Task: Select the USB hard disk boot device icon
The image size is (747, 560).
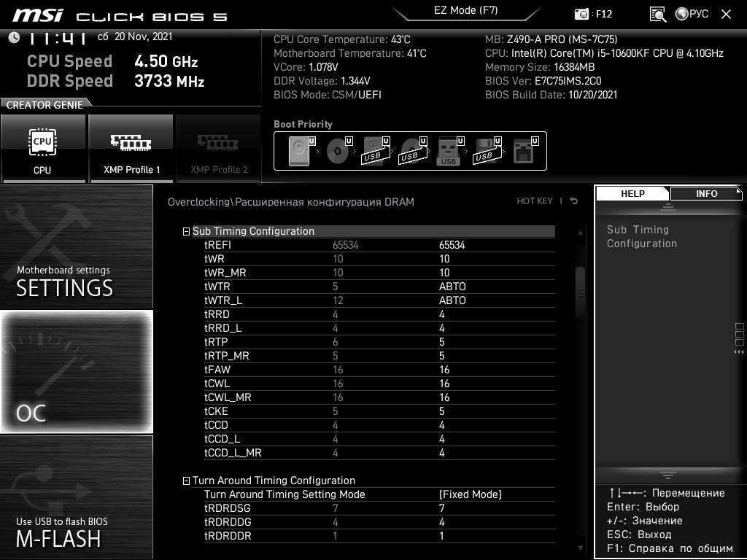Action: (x=376, y=151)
